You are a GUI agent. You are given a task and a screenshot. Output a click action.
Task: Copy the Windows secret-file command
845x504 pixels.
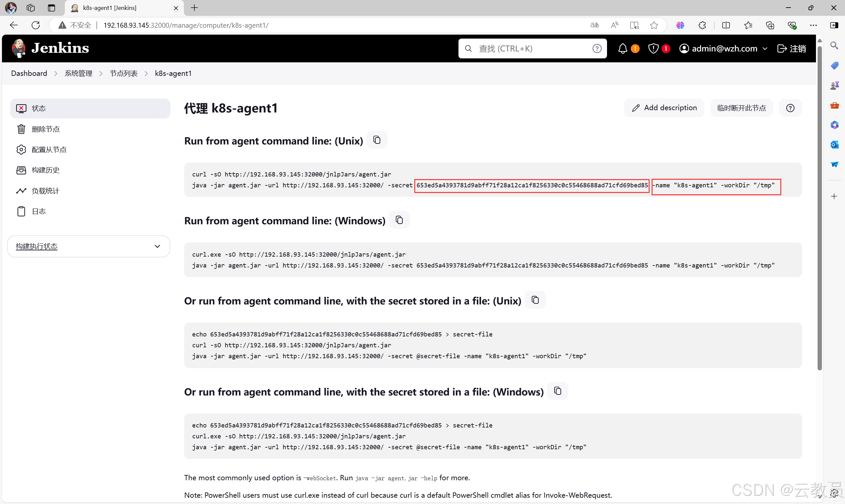[557, 391]
